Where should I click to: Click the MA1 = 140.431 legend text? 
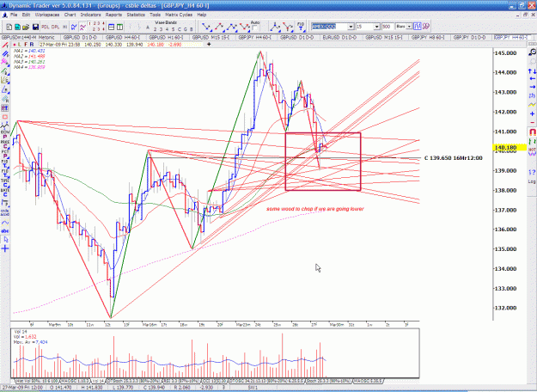29,51
